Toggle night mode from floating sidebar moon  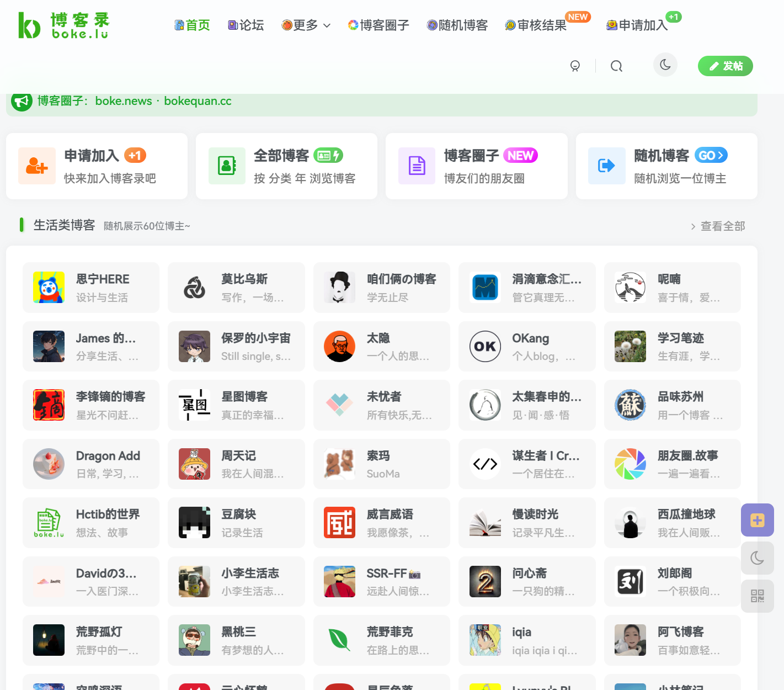click(757, 558)
